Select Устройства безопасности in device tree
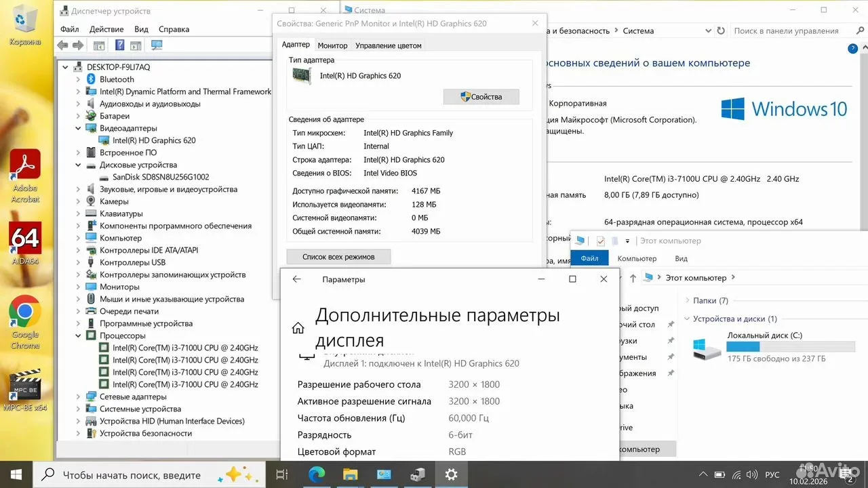The width and height of the screenshot is (868, 488). [x=146, y=433]
